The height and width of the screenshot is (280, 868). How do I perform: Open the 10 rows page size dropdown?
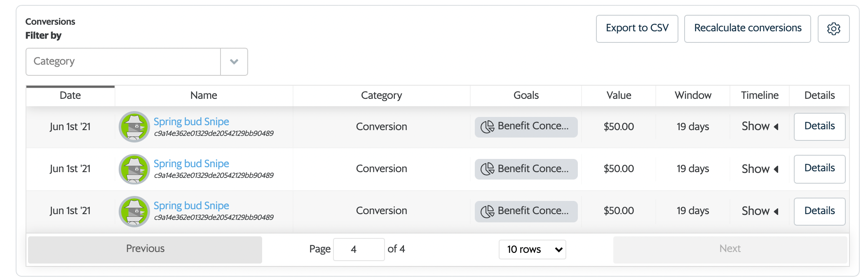[532, 249]
